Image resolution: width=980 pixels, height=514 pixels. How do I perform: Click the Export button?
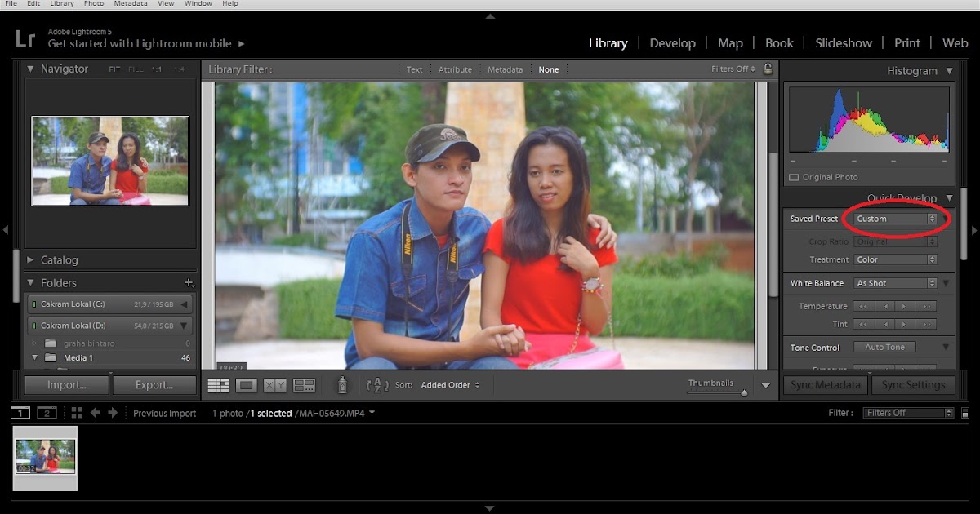point(154,384)
